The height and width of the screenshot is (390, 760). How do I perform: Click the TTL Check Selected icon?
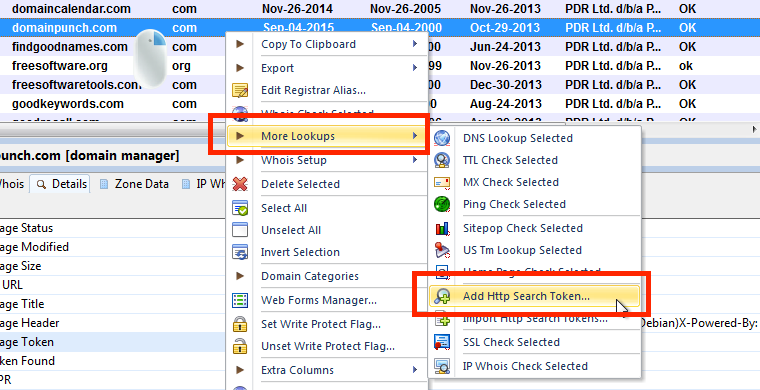tap(442, 160)
